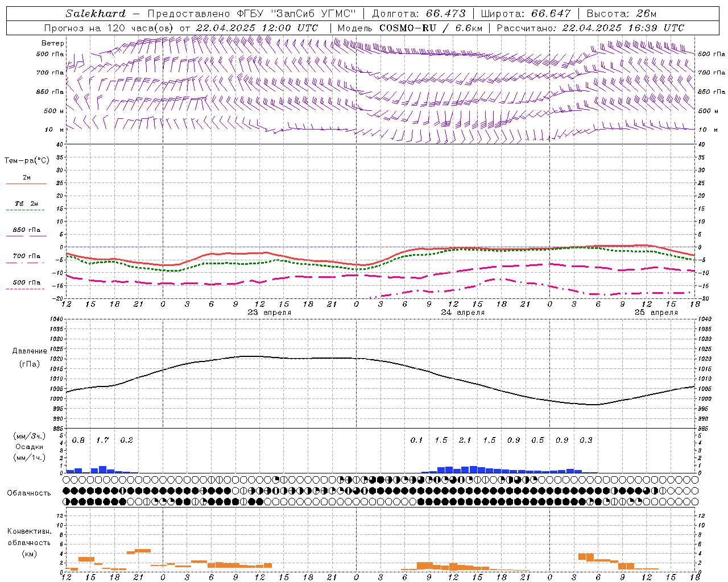Click the station name "Salekhard" in the header
Image resolution: width=728 pixels, height=582 pixels.
(x=96, y=14)
